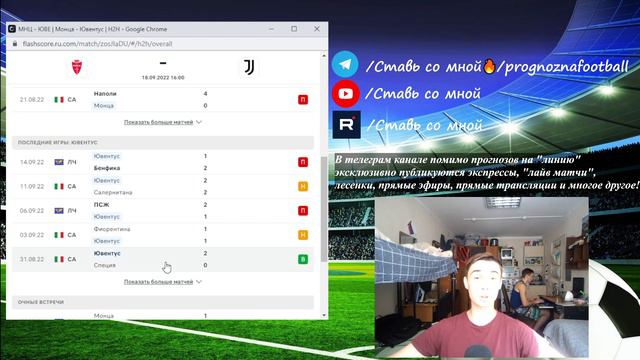The height and width of the screenshot is (360, 640).
Task: Click the YouTube red round icon
Action: (346, 94)
